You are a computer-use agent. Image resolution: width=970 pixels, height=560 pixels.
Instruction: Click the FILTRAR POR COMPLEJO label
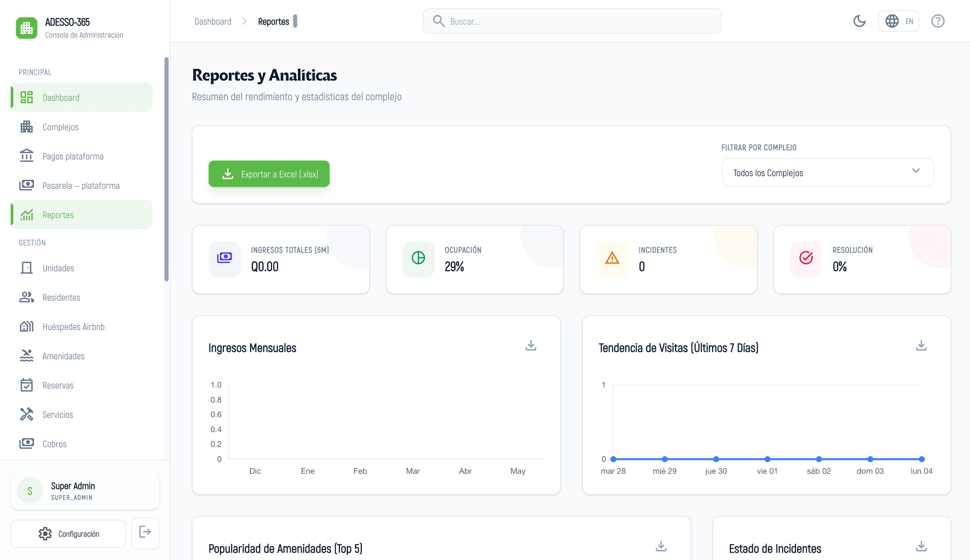coord(759,147)
